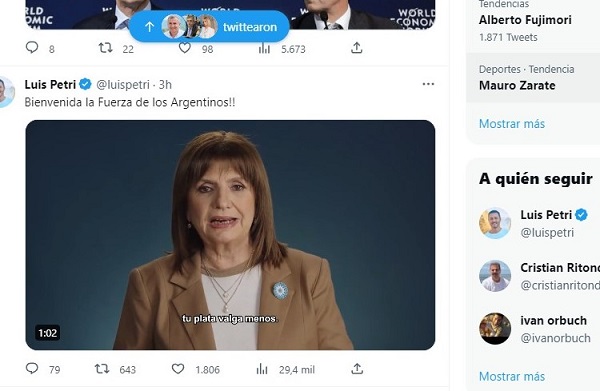This screenshot has height=391, width=600.
Task: Click the @luispetri handle in tweet header
Action: click(x=122, y=85)
